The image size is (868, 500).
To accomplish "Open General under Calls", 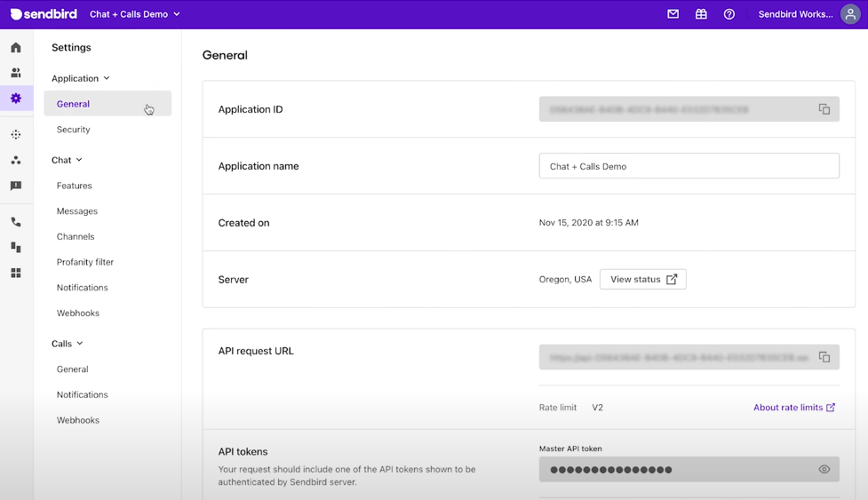I will pyautogui.click(x=72, y=369).
